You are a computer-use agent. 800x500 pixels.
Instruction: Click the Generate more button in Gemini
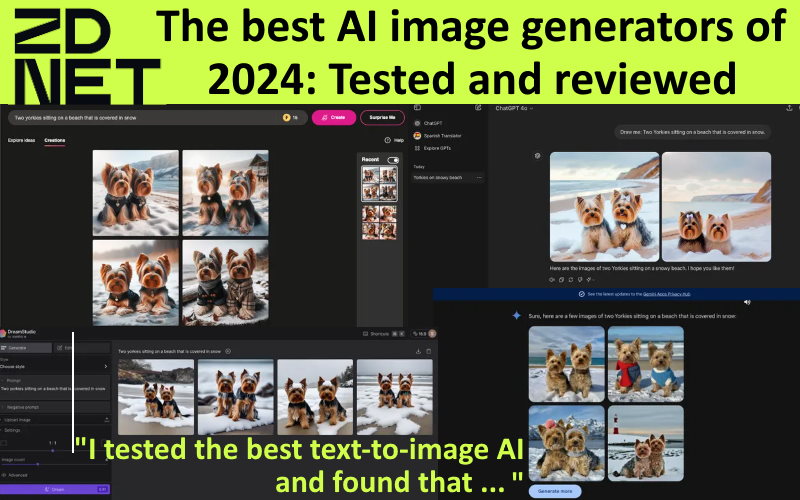[x=555, y=491]
